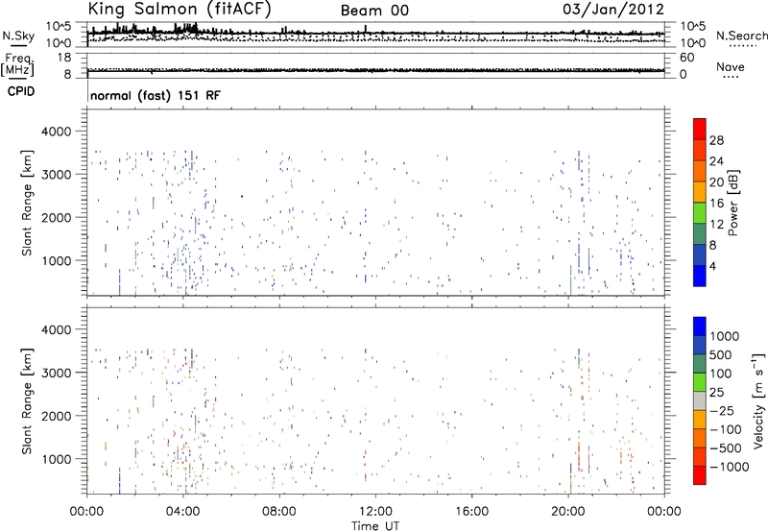Select the yellow-orange 16–20 dB power colorbar segment
The image size is (768, 532).
700,192
